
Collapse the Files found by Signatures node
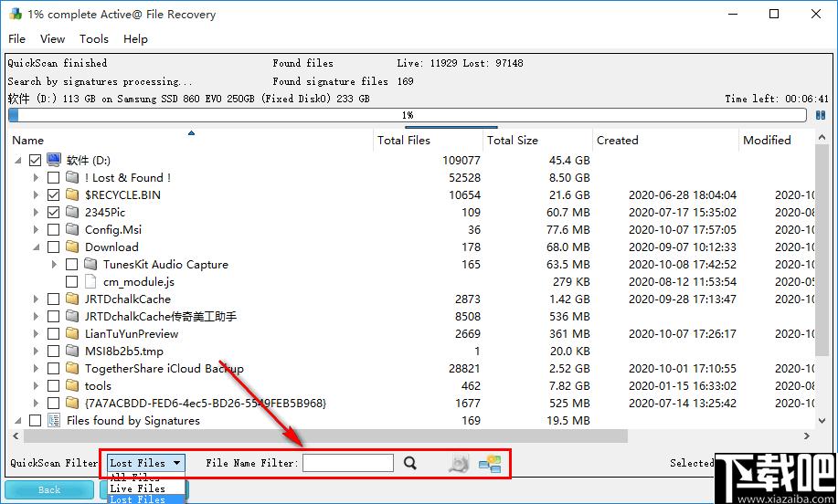coord(17,420)
